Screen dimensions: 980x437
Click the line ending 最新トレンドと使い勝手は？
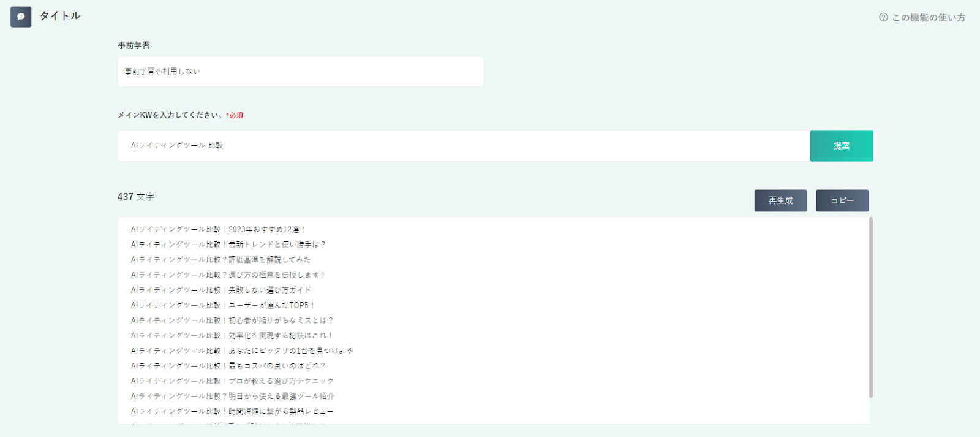(228, 245)
